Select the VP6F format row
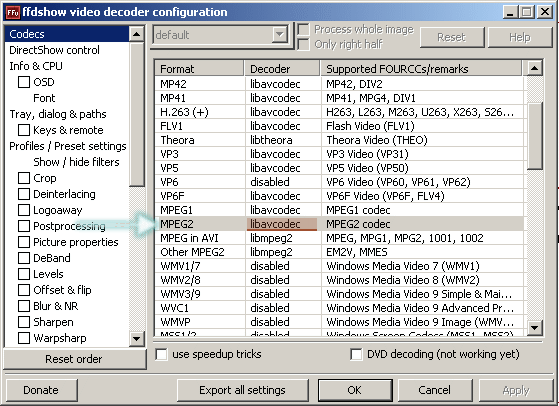 339,196
